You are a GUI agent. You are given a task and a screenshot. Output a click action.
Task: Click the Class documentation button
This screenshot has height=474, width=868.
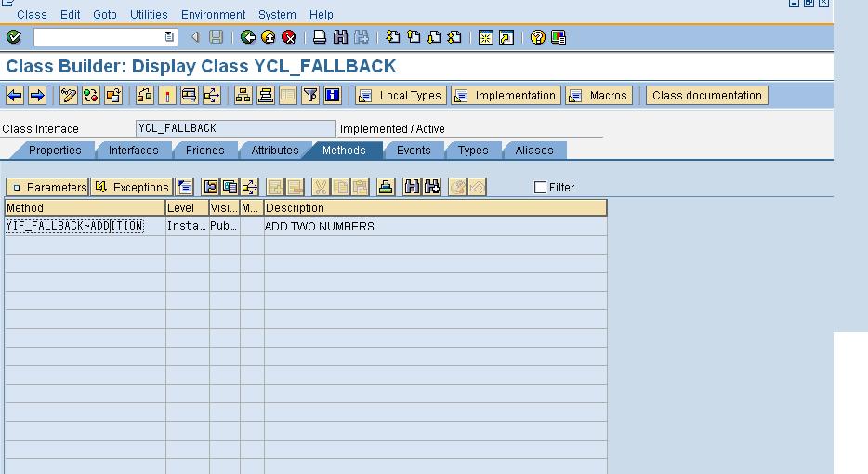(x=707, y=95)
